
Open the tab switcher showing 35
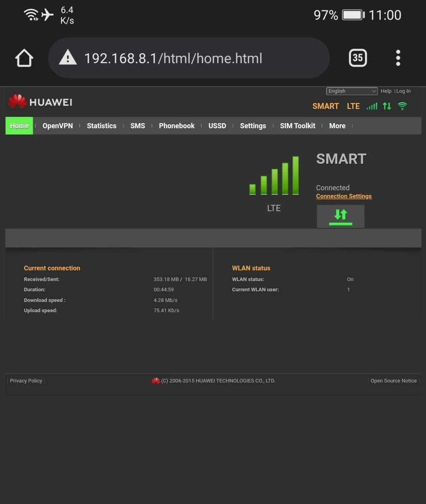tap(358, 58)
